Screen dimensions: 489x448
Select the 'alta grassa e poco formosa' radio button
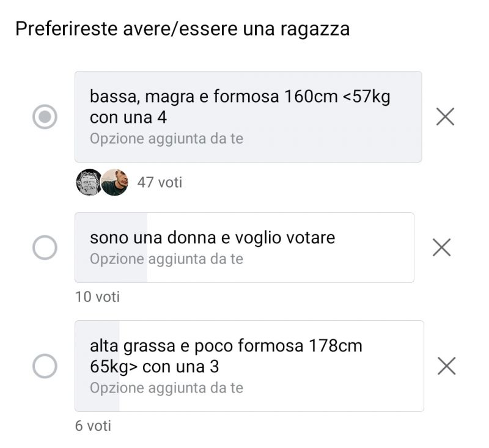pos(45,366)
